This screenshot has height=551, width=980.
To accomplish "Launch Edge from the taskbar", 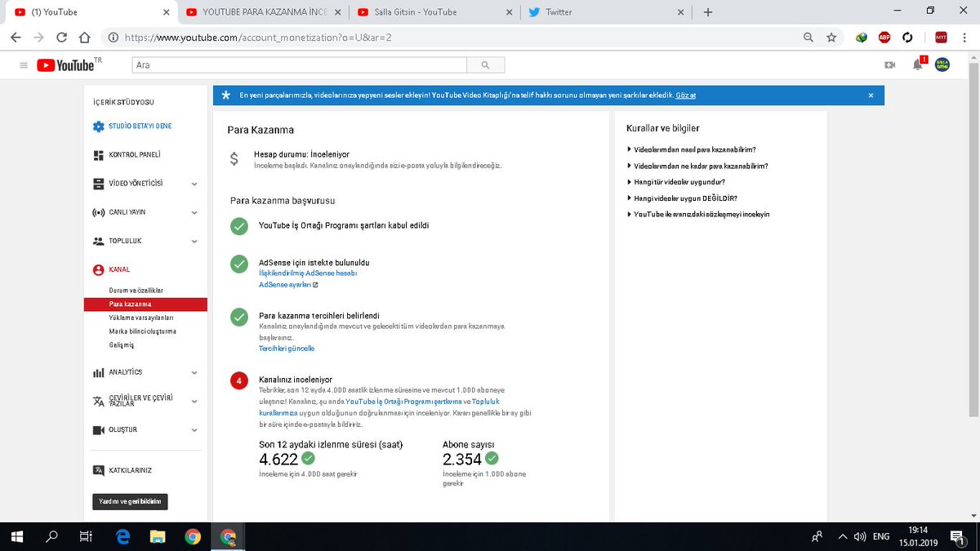I will pyautogui.click(x=123, y=537).
